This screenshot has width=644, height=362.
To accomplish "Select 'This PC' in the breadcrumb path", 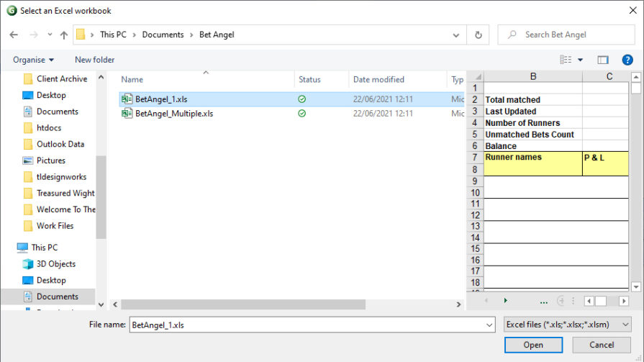I will click(x=113, y=35).
